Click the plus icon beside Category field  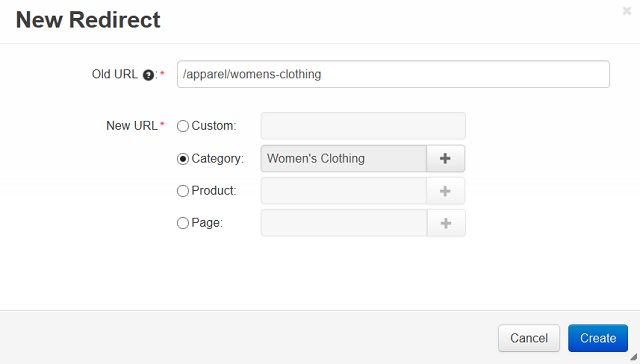(445, 158)
